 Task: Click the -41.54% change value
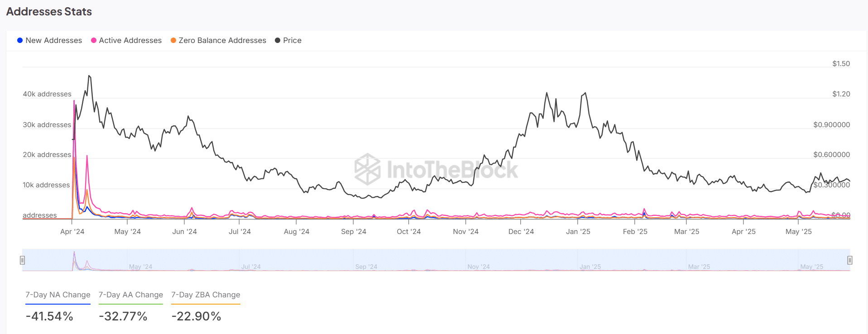(x=49, y=316)
